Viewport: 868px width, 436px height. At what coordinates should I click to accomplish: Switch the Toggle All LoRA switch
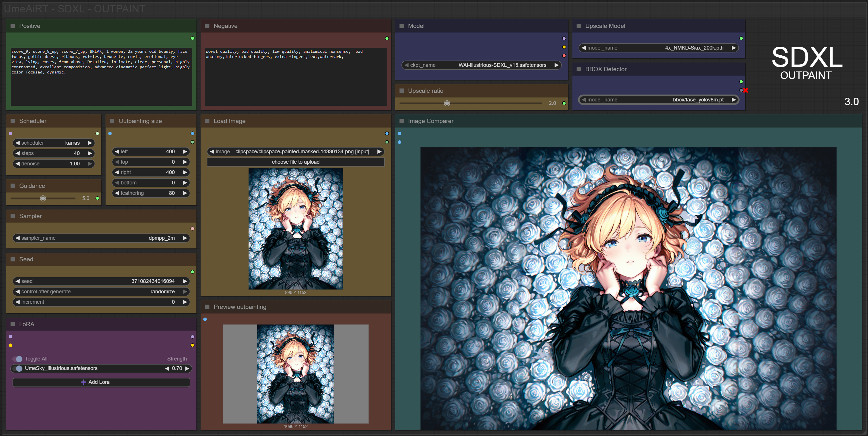[x=18, y=358]
